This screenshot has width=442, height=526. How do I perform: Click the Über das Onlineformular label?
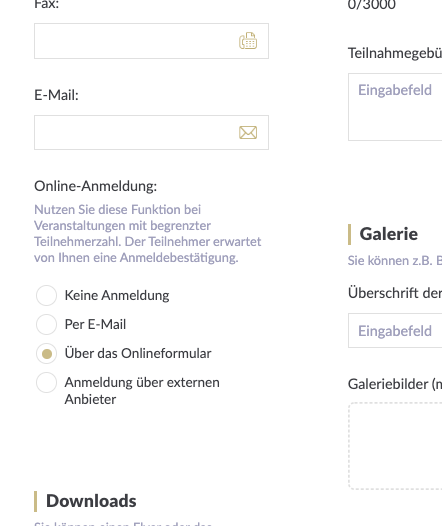pos(138,353)
